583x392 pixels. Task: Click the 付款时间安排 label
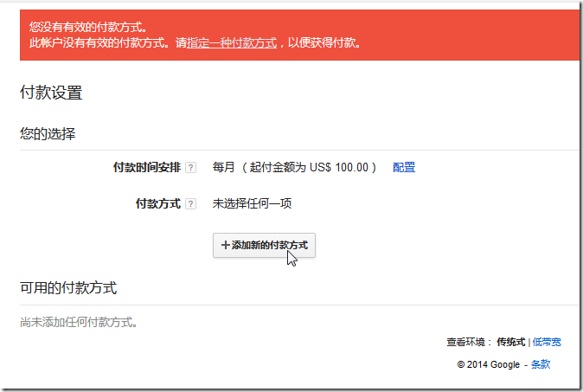tap(147, 167)
